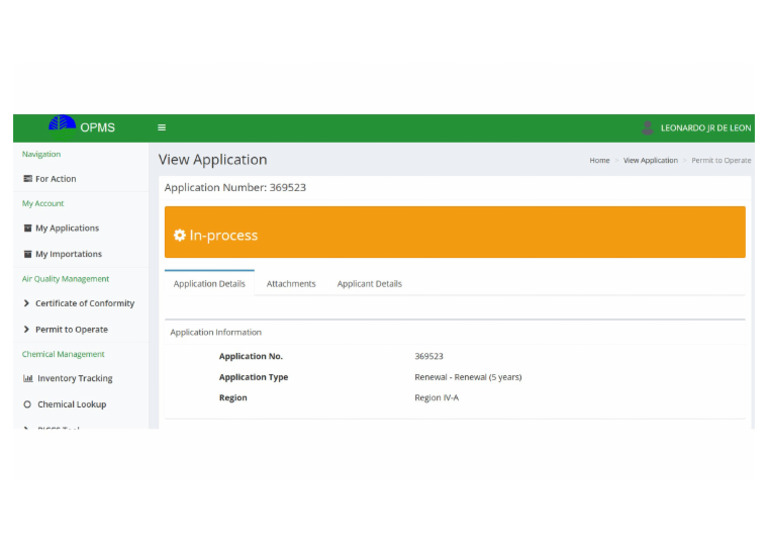768x543 pixels.
Task: Expand Certificate of Conformity chevron
Action: [x=26, y=304]
